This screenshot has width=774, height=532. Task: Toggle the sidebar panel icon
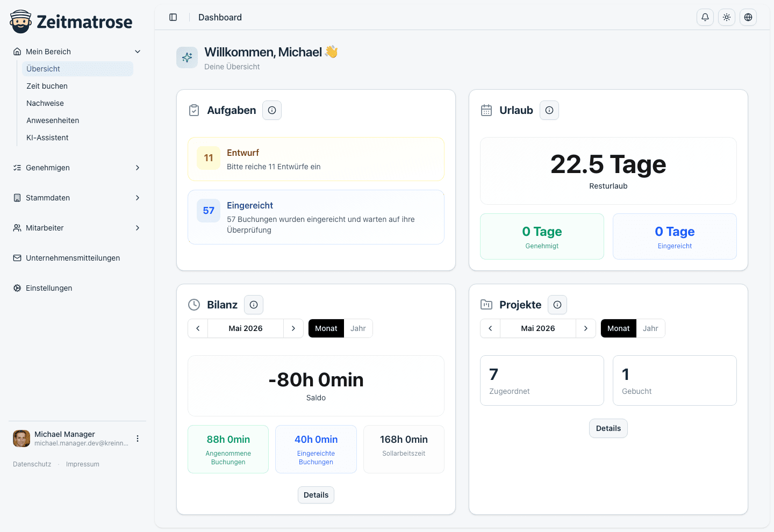click(x=173, y=17)
